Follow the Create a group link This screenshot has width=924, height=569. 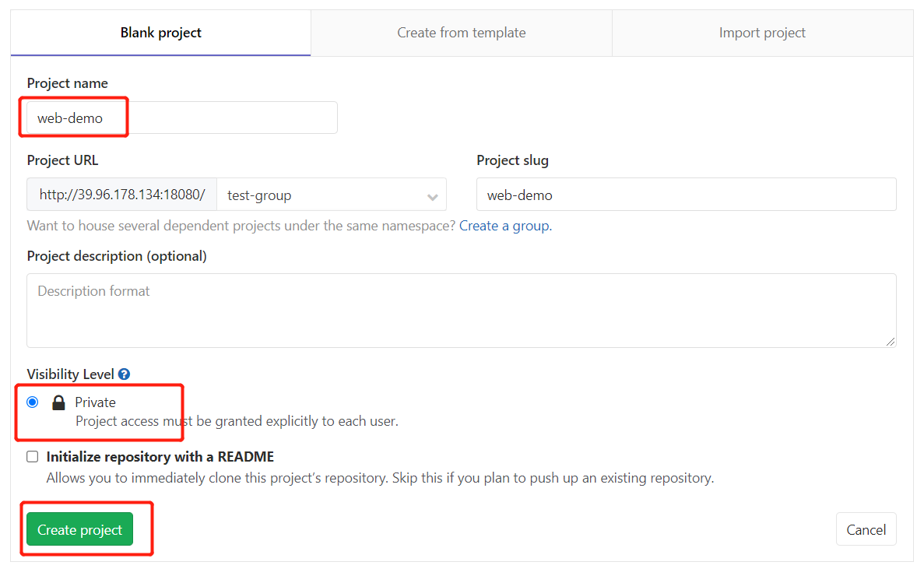(x=506, y=226)
